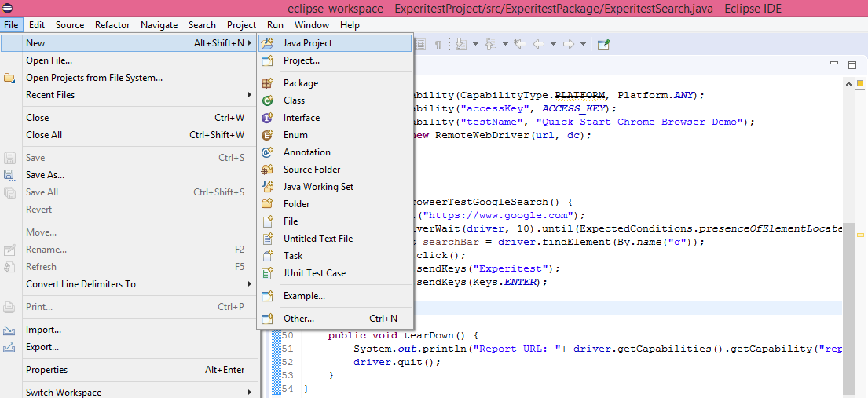Open the Edit menu

click(x=37, y=25)
